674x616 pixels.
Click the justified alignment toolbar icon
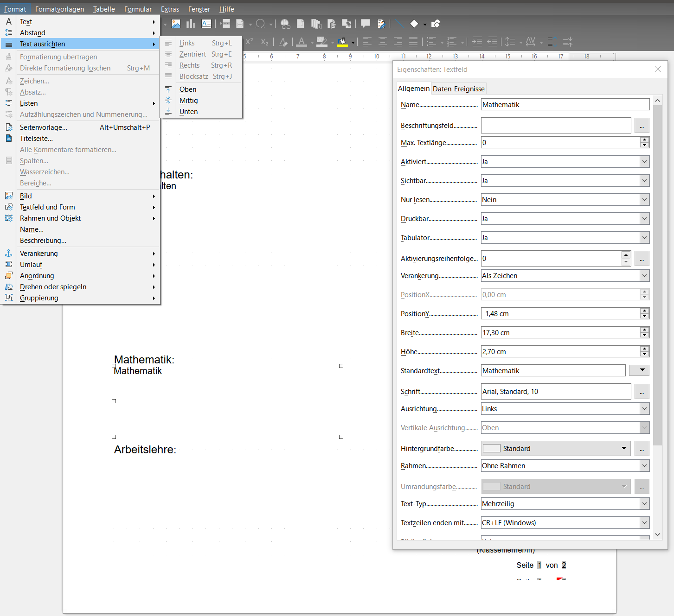coord(413,42)
